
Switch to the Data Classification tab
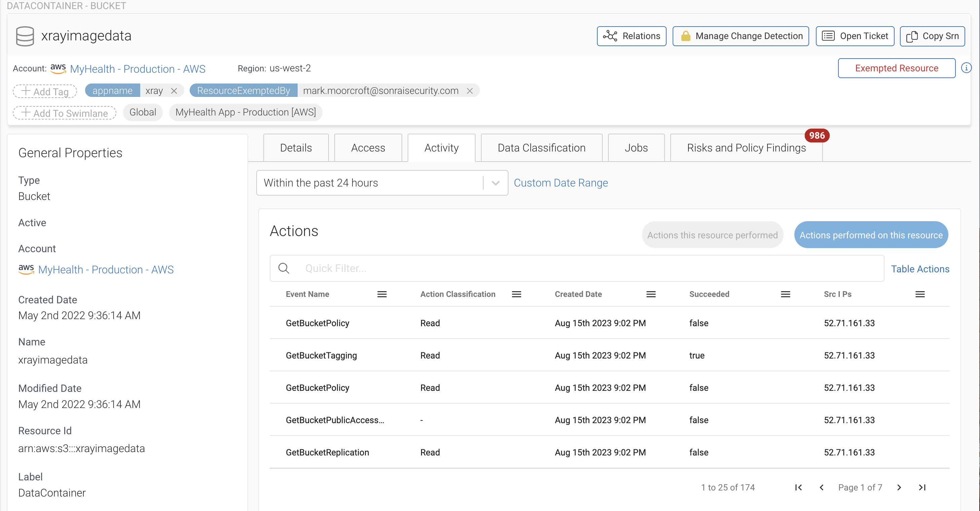(540, 148)
